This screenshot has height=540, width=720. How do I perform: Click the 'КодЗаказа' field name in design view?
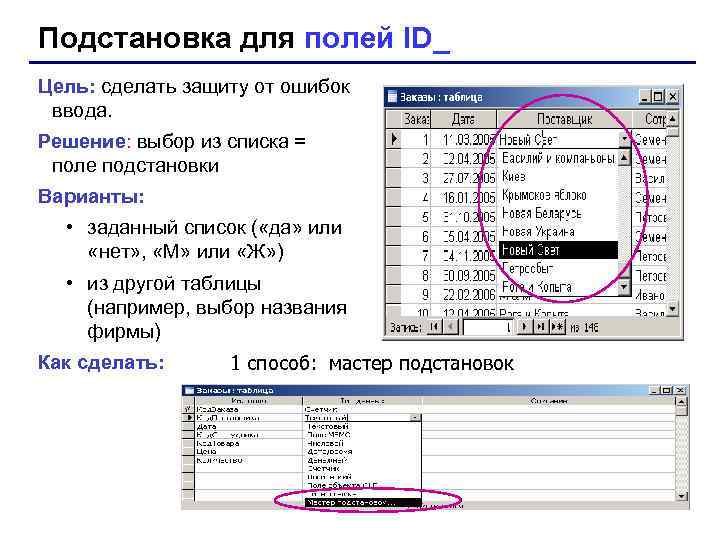coord(217,409)
